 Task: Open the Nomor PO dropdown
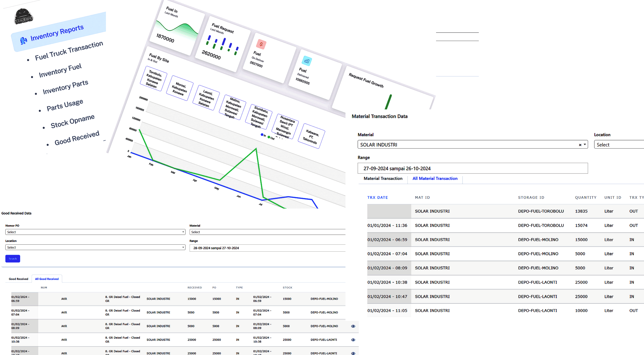95,232
